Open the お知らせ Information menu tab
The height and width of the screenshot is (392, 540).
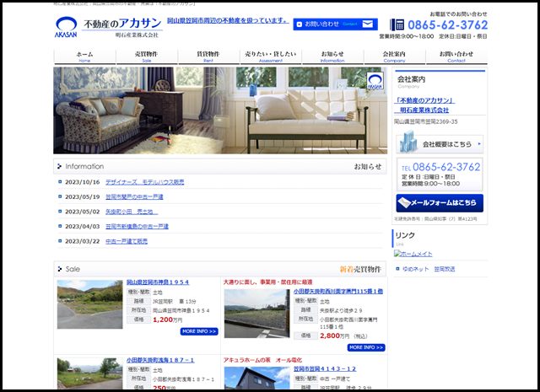[x=332, y=56]
